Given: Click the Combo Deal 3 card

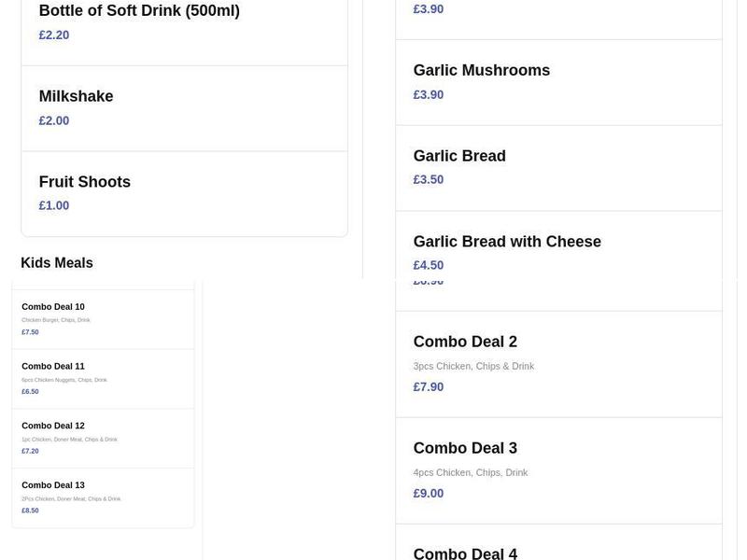Looking at the screenshot, I should click(466, 448).
